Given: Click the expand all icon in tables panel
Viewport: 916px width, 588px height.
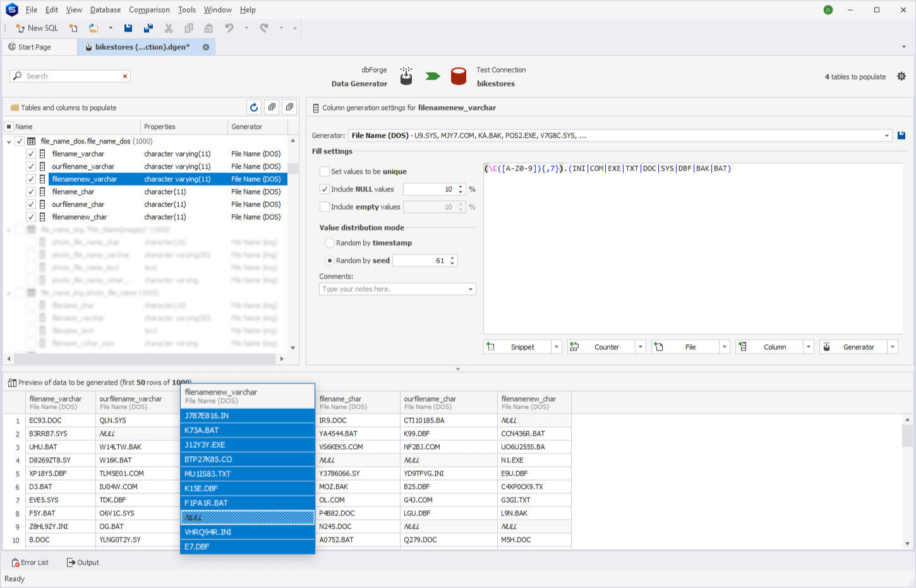Looking at the screenshot, I should tap(272, 107).
